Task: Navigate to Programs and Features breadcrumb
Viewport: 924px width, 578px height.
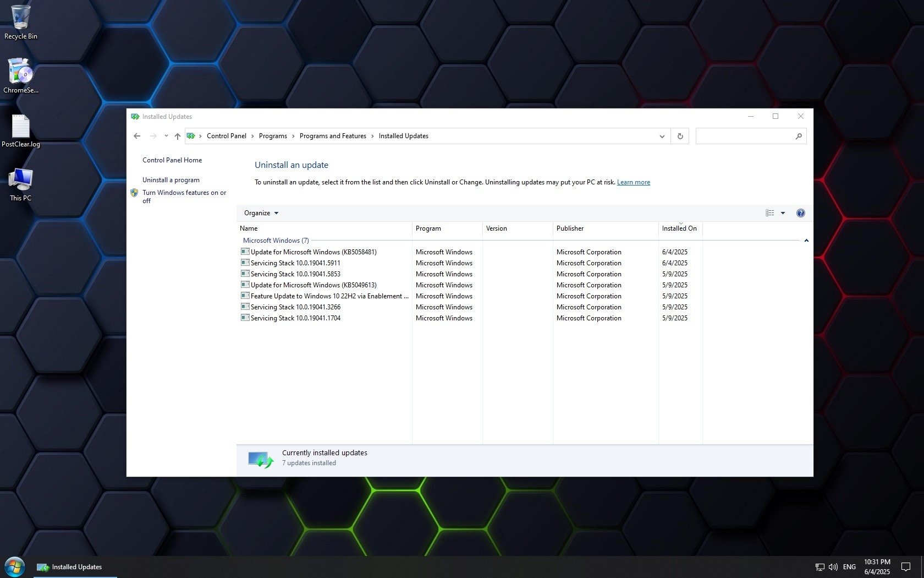Action: point(332,136)
